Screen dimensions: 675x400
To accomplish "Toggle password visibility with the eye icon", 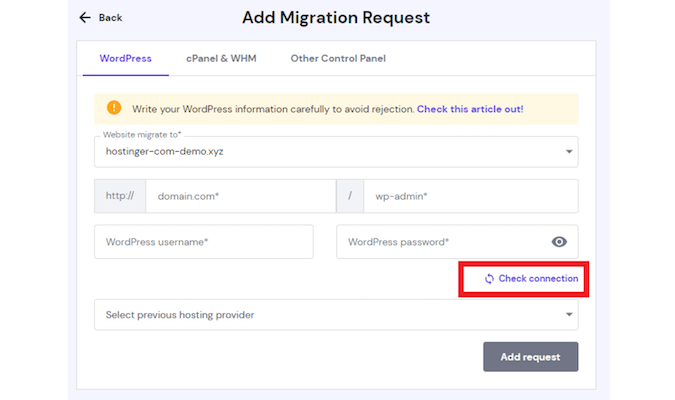I will click(559, 242).
